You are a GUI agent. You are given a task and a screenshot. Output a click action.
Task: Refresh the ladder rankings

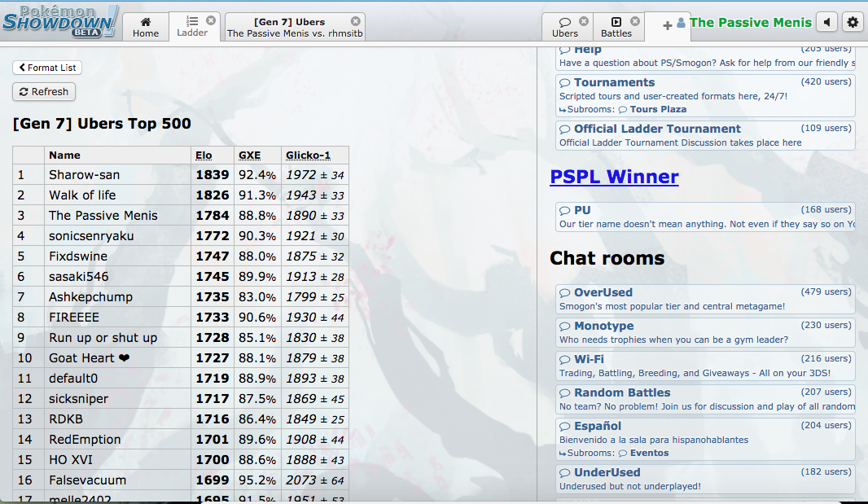[x=44, y=91]
